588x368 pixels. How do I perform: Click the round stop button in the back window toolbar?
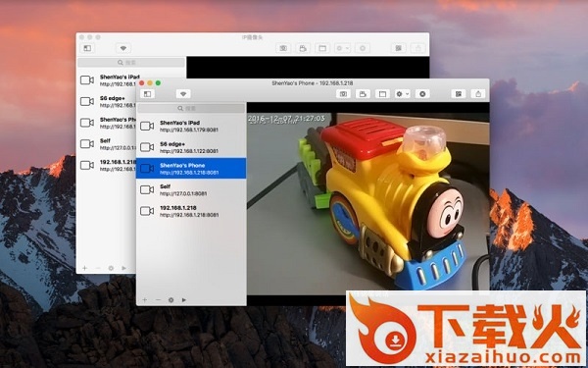coord(363,48)
